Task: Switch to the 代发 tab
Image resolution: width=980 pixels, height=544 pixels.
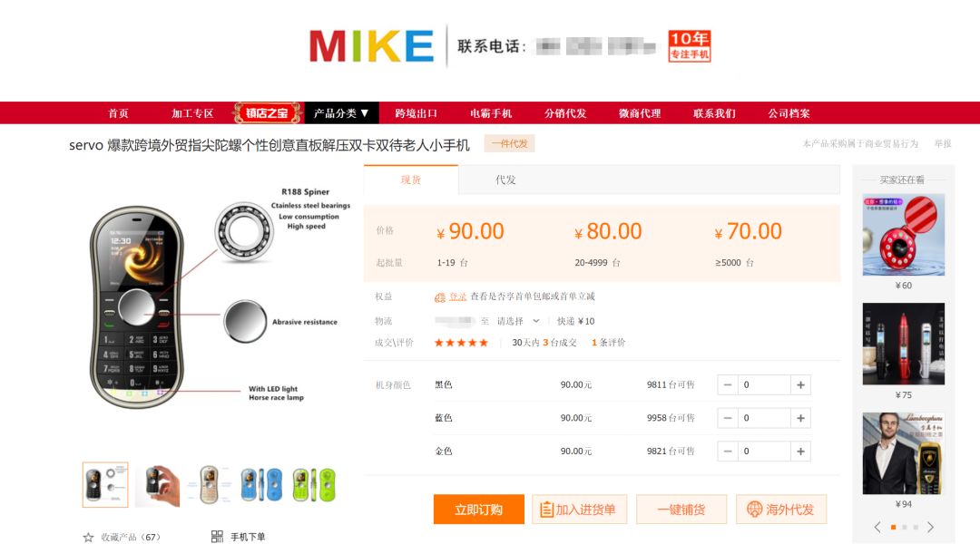Action: tap(505, 180)
